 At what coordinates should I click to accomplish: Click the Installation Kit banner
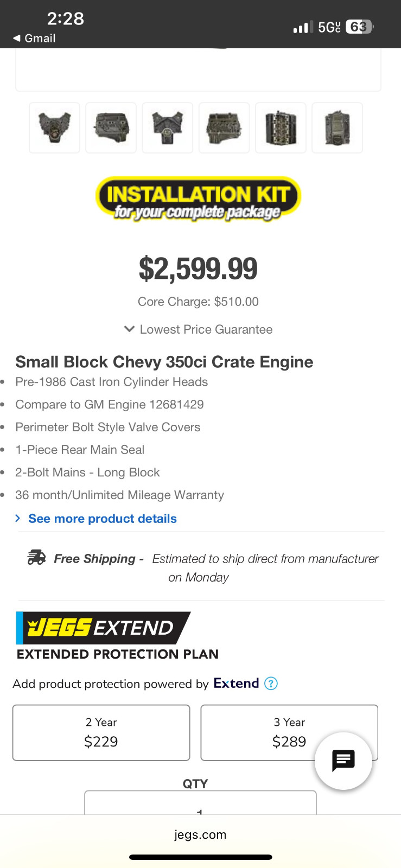click(198, 197)
